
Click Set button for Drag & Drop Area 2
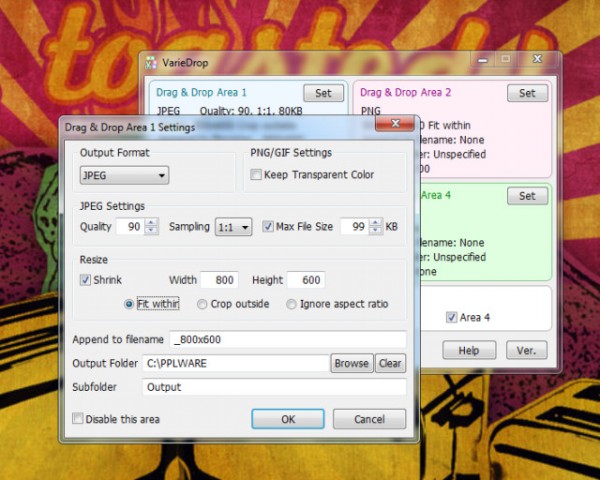(527, 93)
